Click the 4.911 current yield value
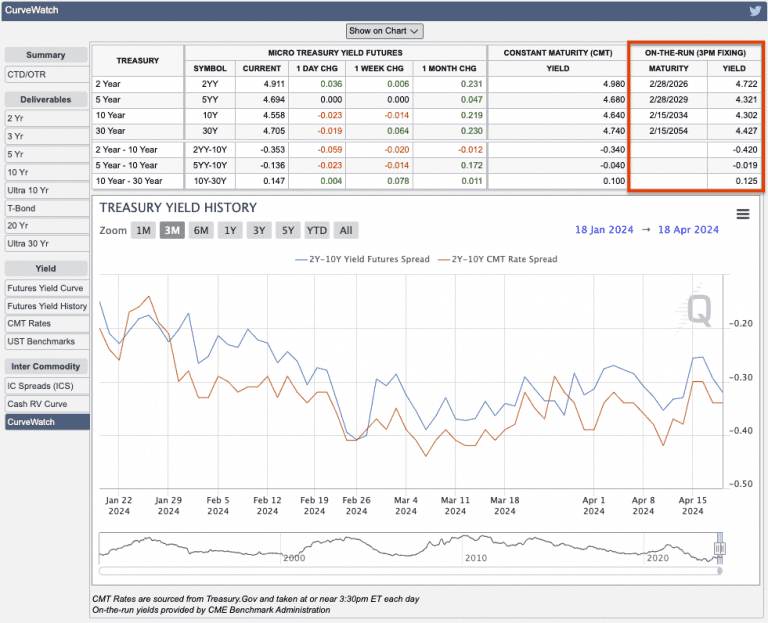Viewport: 768px width, 623px height. [274, 84]
